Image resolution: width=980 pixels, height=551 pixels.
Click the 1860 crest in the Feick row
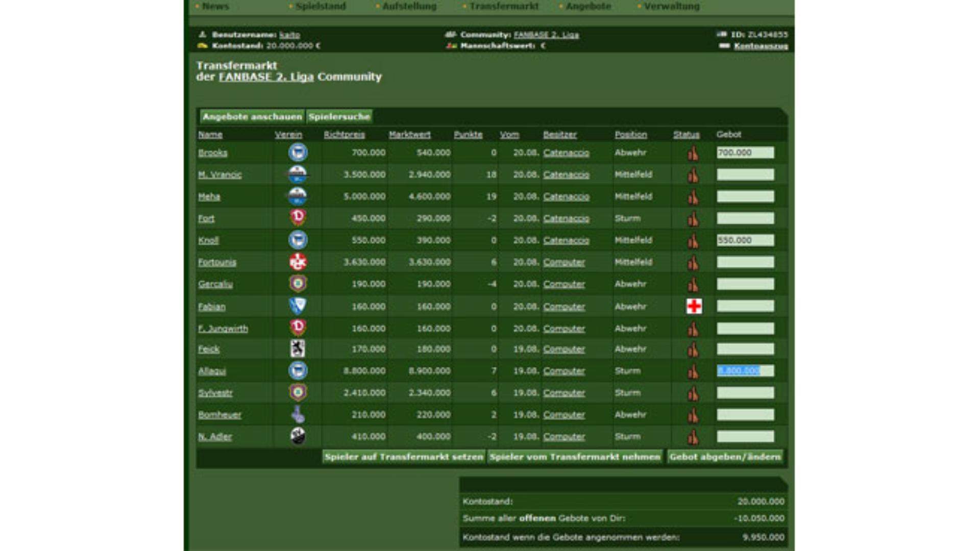click(x=298, y=349)
